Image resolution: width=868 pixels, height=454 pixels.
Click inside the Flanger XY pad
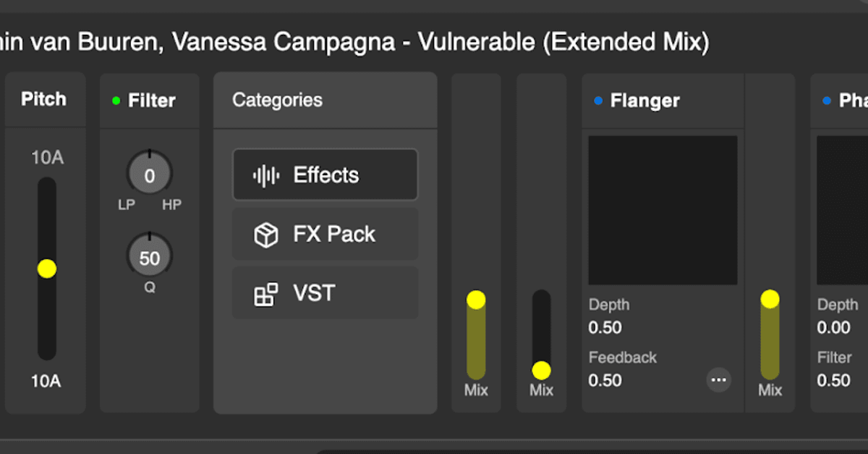pyautogui.click(x=662, y=209)
